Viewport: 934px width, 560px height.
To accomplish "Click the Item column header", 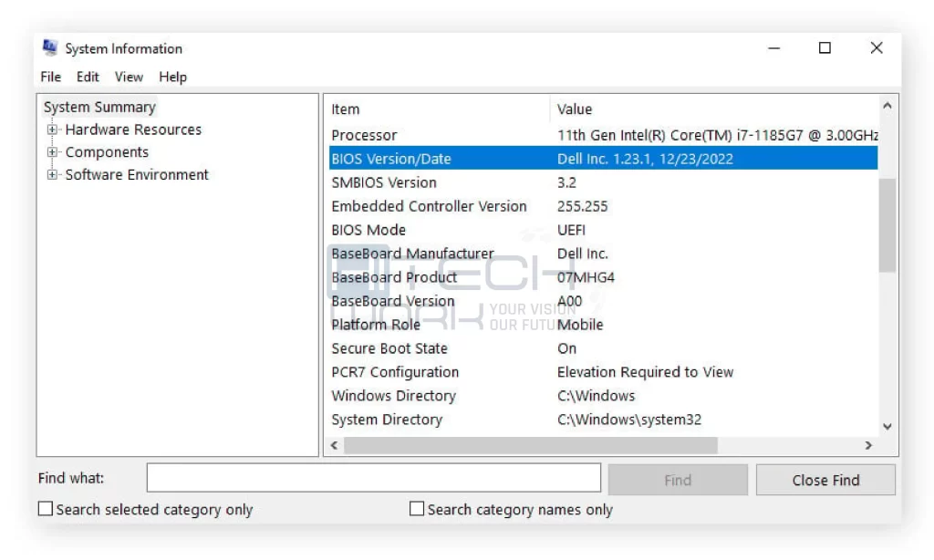I will click(439, 109).
